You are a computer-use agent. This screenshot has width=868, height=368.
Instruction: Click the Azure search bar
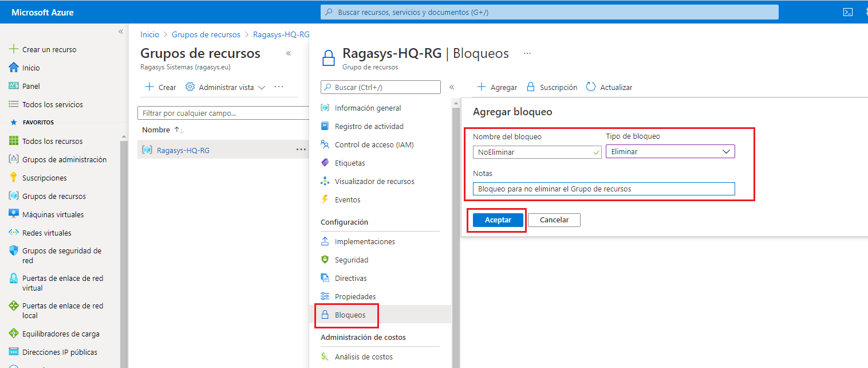pyautogui.click(x=549, y=12)
